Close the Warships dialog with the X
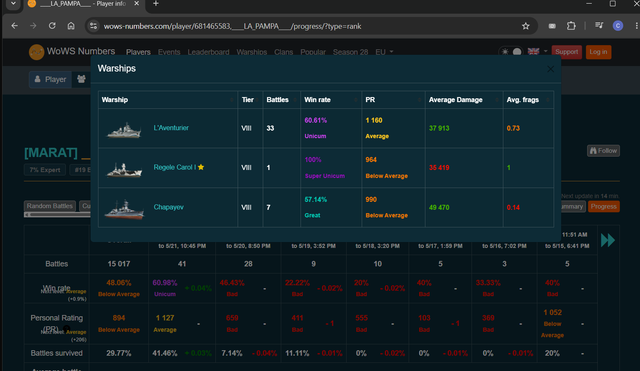 [550, 69]
